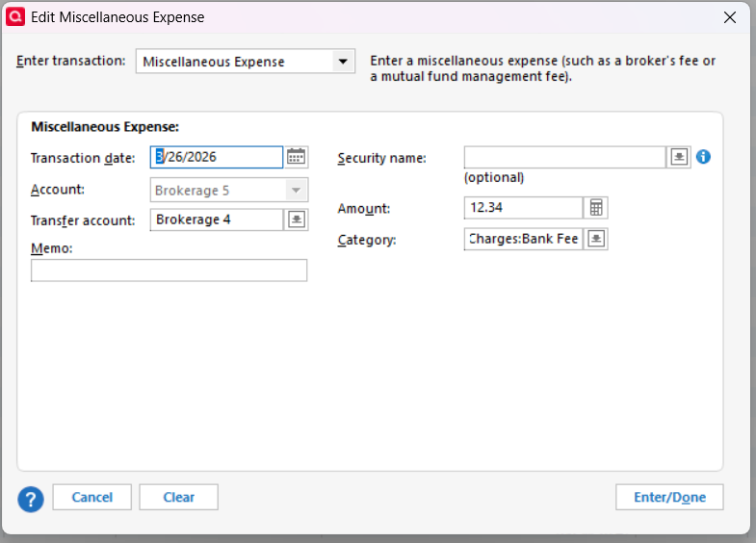Image resolution: width=756 pixels, height=543 pixels.
Task: Click the Enter/Done button
Action: click(669, 497)
